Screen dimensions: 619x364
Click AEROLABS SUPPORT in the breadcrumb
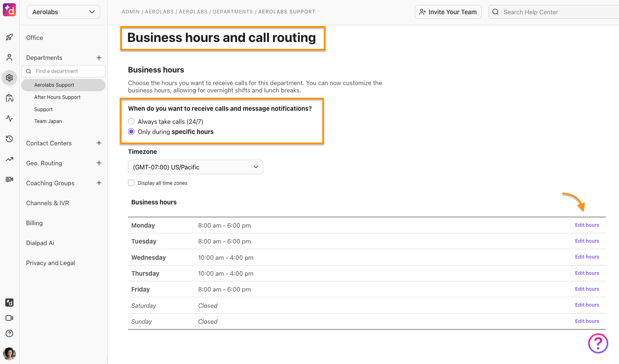[x=287, y=12]
